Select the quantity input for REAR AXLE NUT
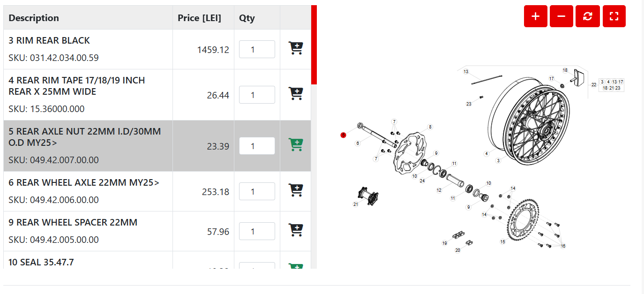Image resolution: width=644 pixels, height=294 pixels. (x=257, y=145)
